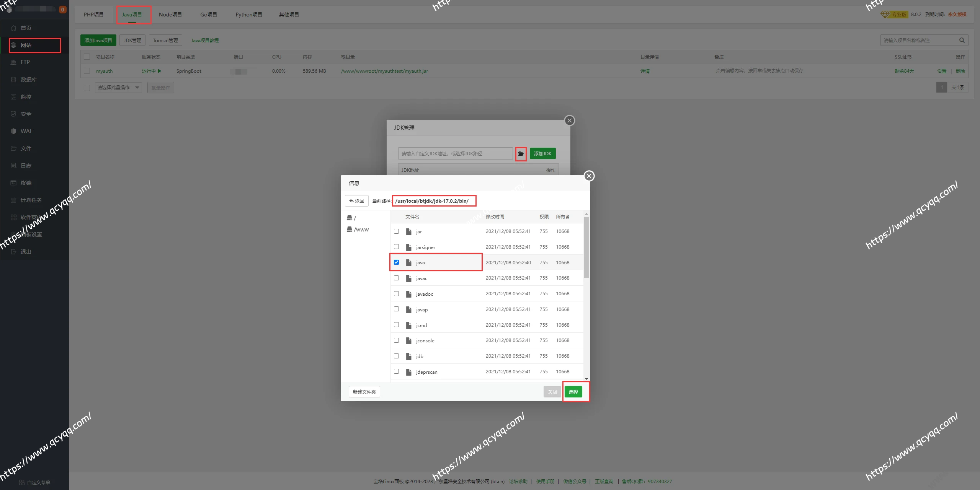Click the file icon next to jconsole

[408, 340]
